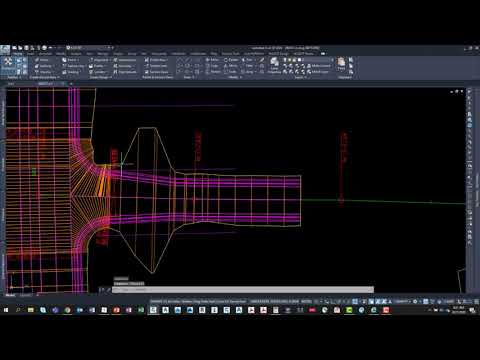Click Match Layer button
Image resolution: width=480 pixels, height=360 pixels.
point(318,71)
